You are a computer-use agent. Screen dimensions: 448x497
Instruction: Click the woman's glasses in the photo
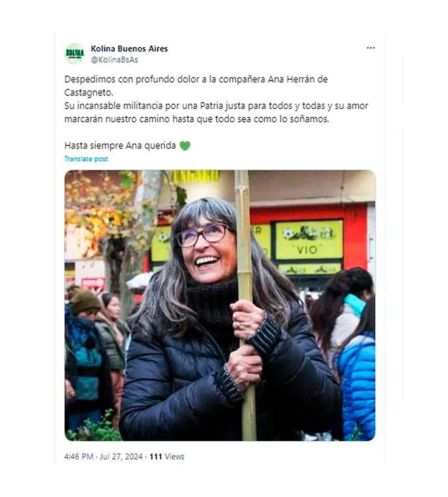[x=203, y=235]
